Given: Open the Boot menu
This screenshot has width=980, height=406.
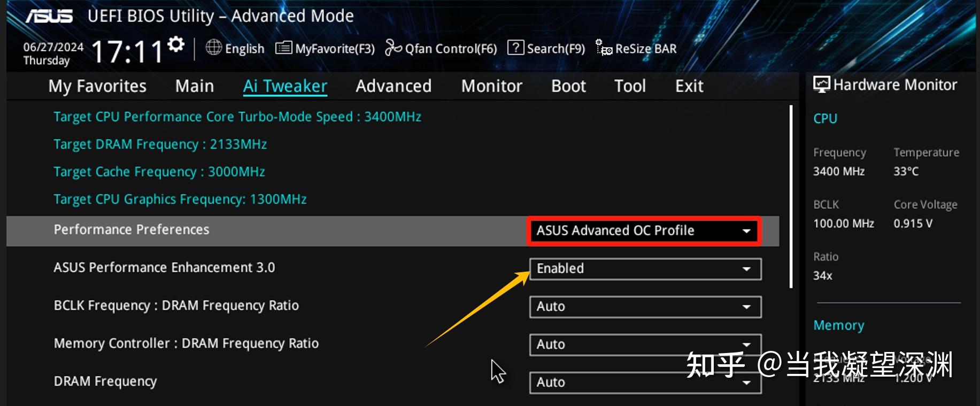Looking at the screenshot, I should 568,86.
